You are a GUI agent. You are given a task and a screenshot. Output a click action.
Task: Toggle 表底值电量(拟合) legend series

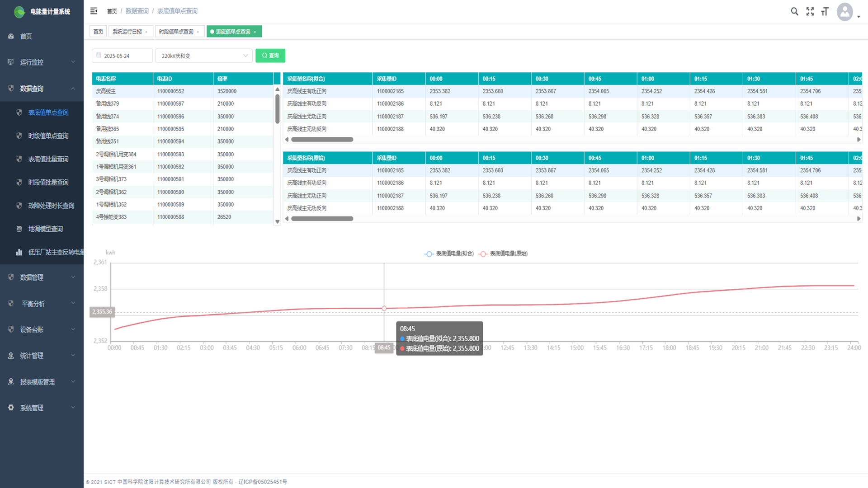[449, 253]
